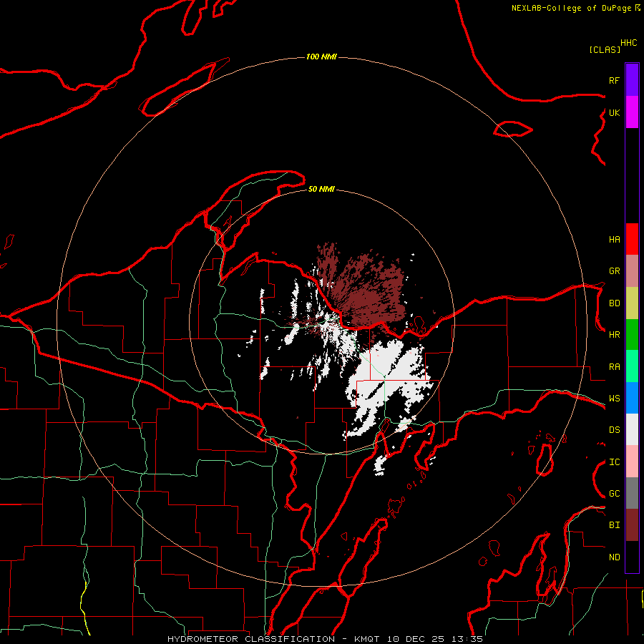Select the IC pink legend swatch

632,462
